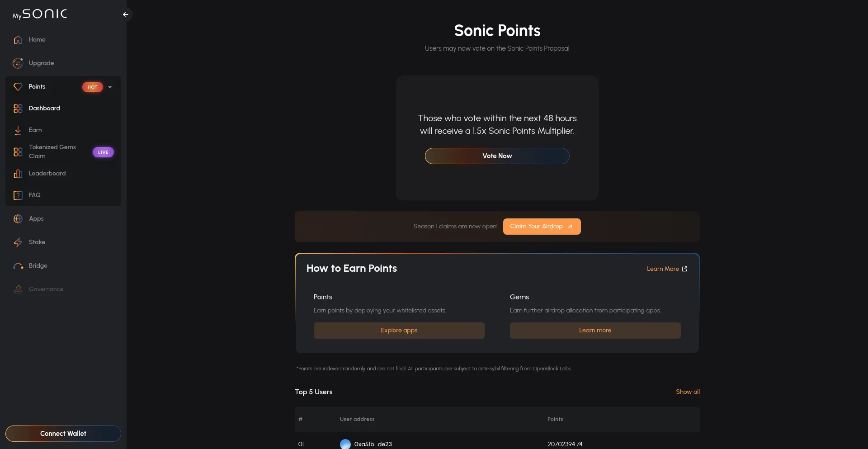This screenshot has height=449, width=868.
Task: Click the 0xa51b...de23 user avatar
Action: [345, 444]
